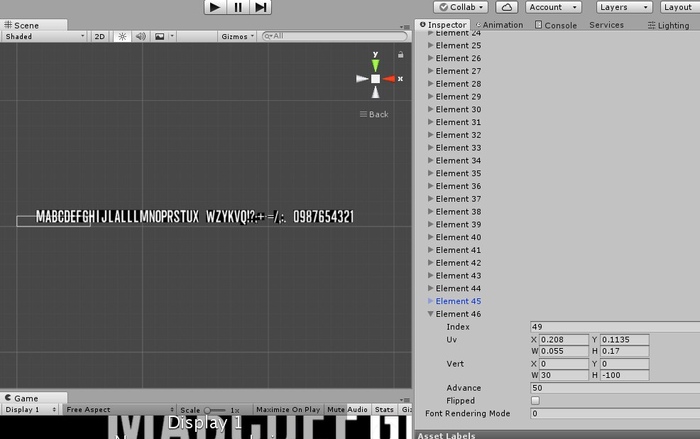The image size is (700, 439).
Task: Switch projection via Back label
Action: tap(374, 114)
